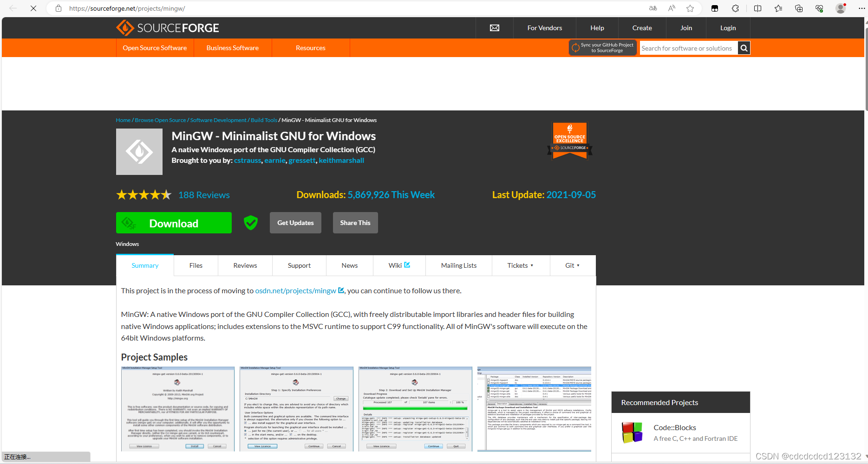
Task: Open Code::Blocks recommended project
Action: [x=675, y=427]
